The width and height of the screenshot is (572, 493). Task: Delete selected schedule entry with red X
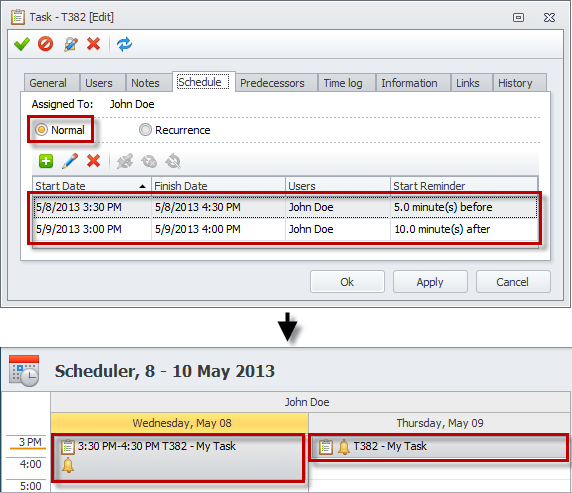pyautogui.click(x=94, y=161)
